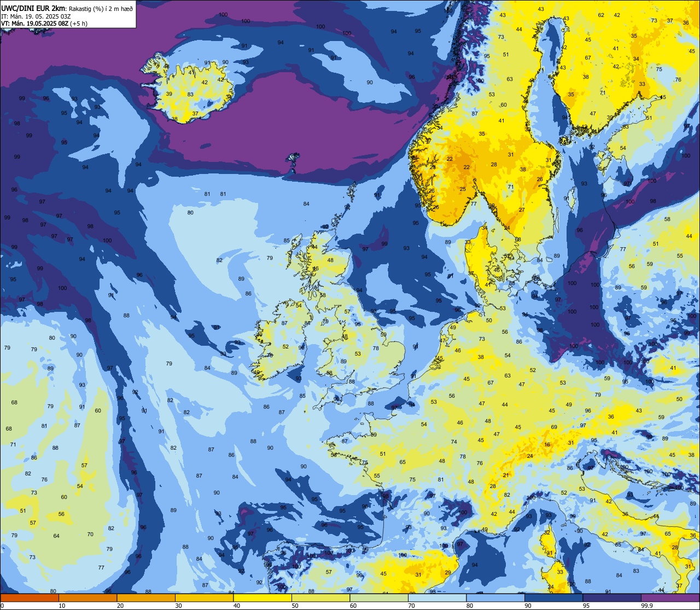Screen dimensions: 700x610
Task: Click the "UWC/DINI EUR 2km" model title
Action: [x=34, y=8]
